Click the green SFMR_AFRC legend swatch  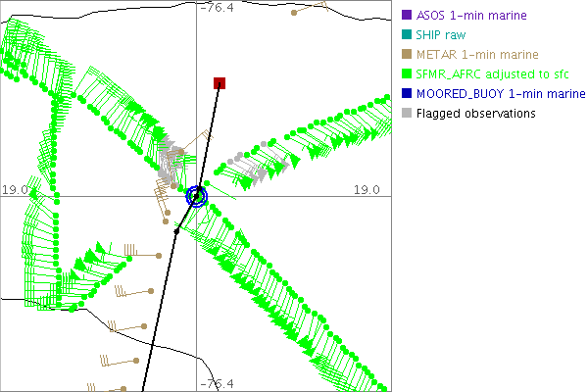point(407,74)
